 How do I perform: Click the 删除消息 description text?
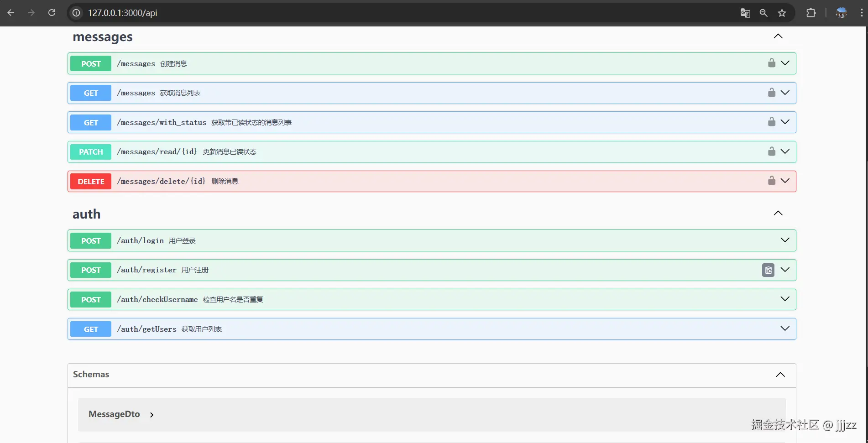coord(225,182)
